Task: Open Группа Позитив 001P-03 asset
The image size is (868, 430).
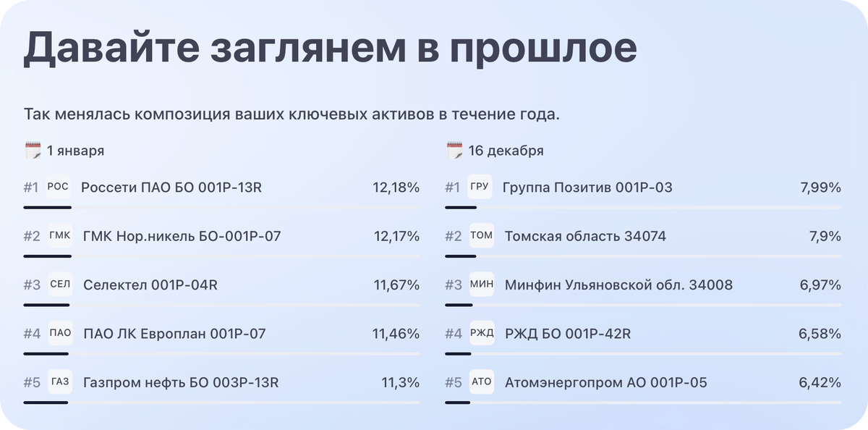Action: (588, 187)
